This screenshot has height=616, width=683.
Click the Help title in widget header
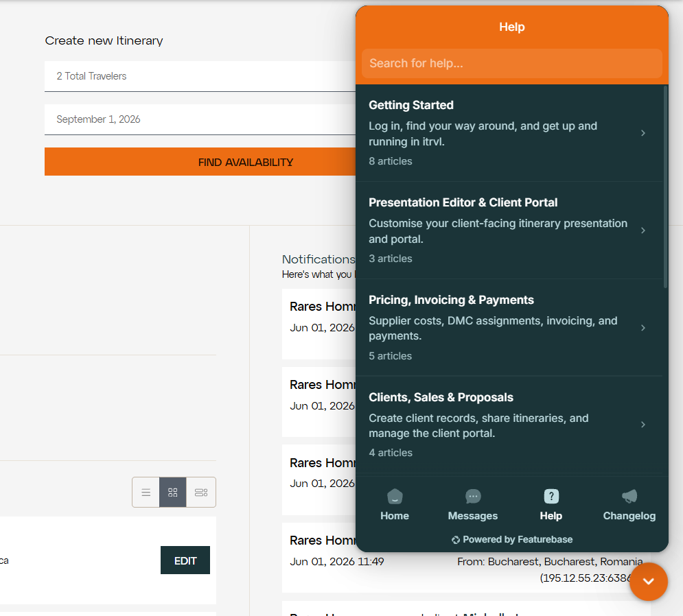click(x=512, y=27)
